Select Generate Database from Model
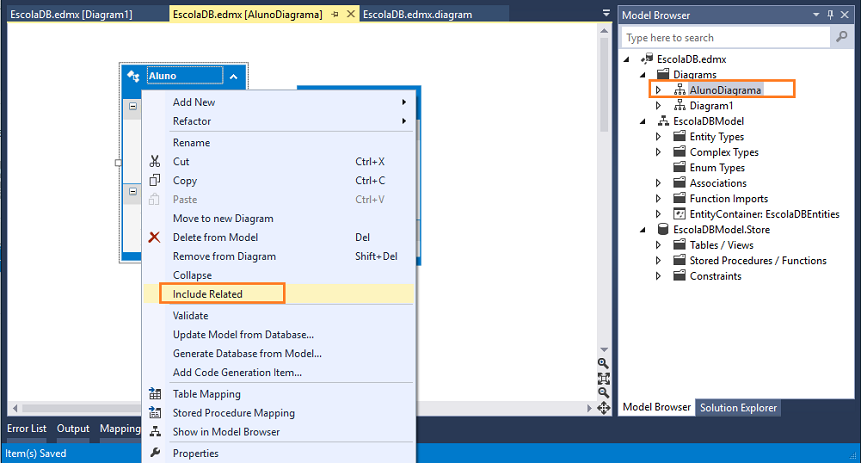 coord(278,353)
